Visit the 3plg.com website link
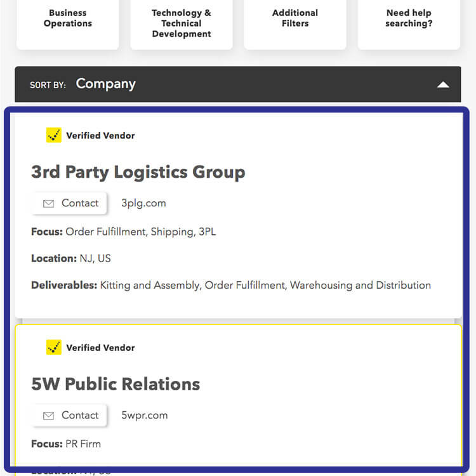This screenshot has height=476, width=476. pyautogui.click(x=143, y=203)
